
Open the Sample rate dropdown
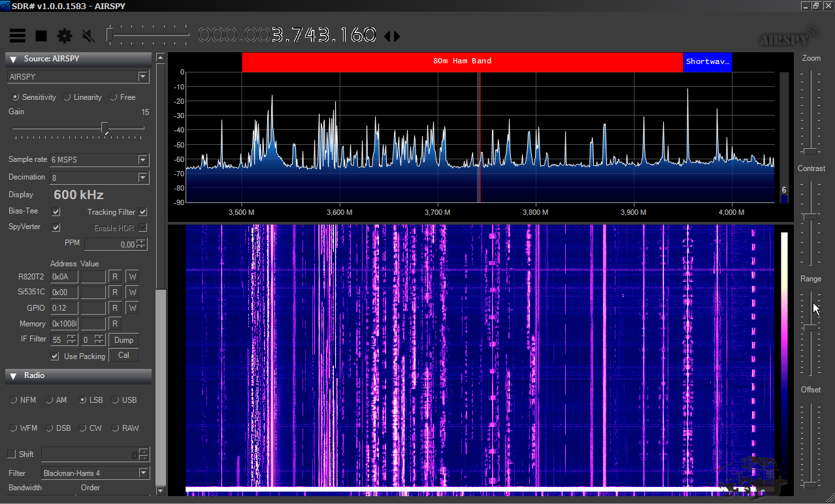pos(99,160)
